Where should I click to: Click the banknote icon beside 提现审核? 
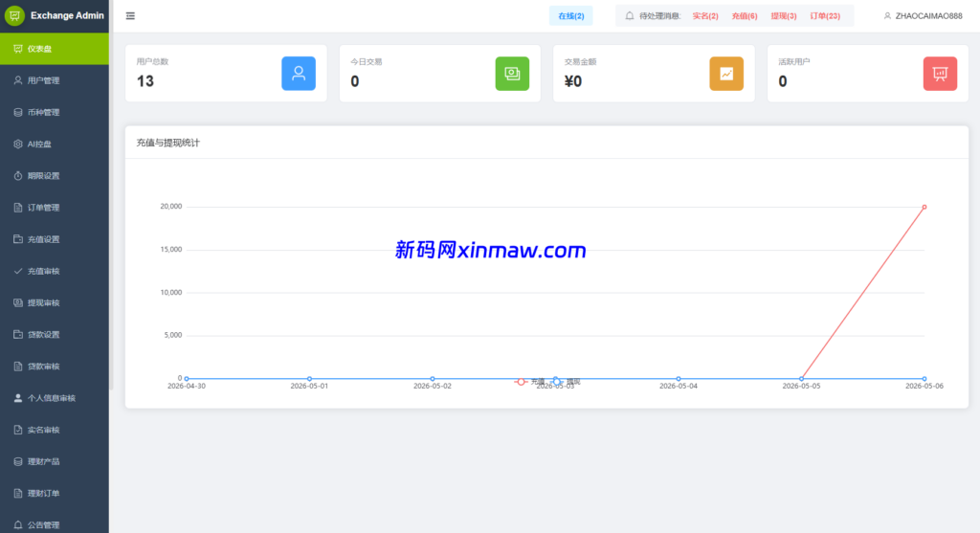point(17,302)
